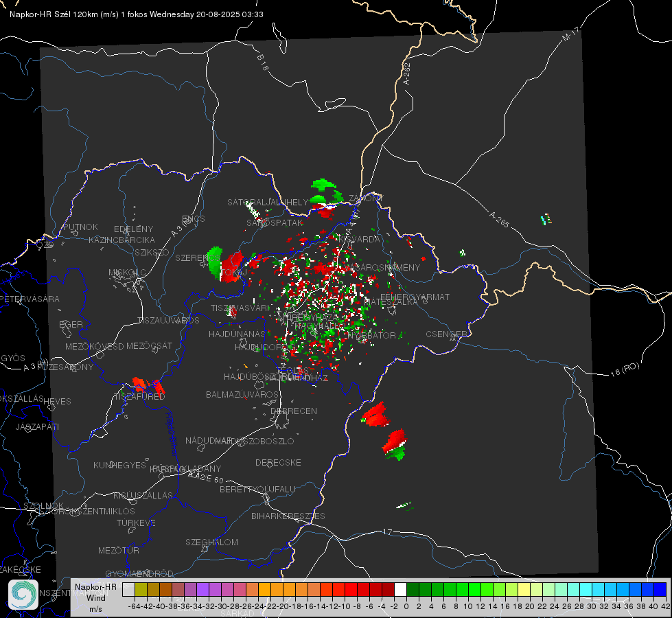Click the BIHARKERESZTES city label
This screenshot has width=672, height=618.
tap(288, 516)
